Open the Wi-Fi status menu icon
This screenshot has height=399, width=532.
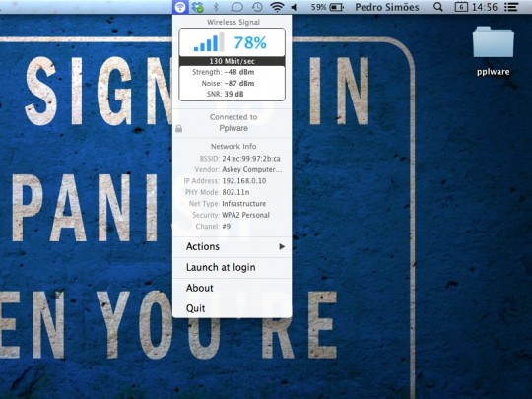point(277,7)
